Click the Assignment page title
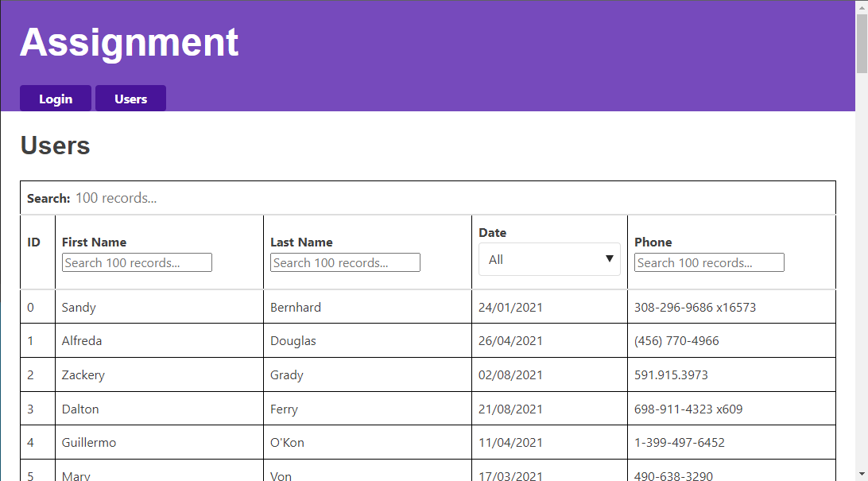This screenshot has height=481, width=868. 129,43
